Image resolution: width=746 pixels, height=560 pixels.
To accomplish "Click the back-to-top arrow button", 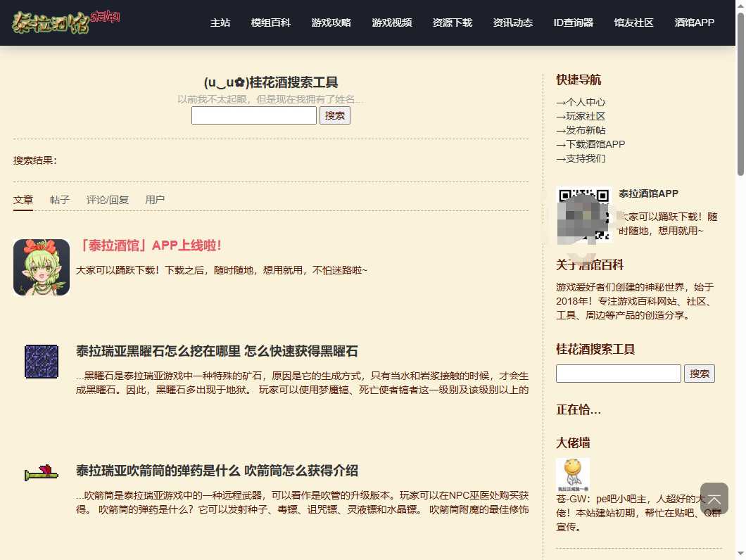I will coord(714,499).
